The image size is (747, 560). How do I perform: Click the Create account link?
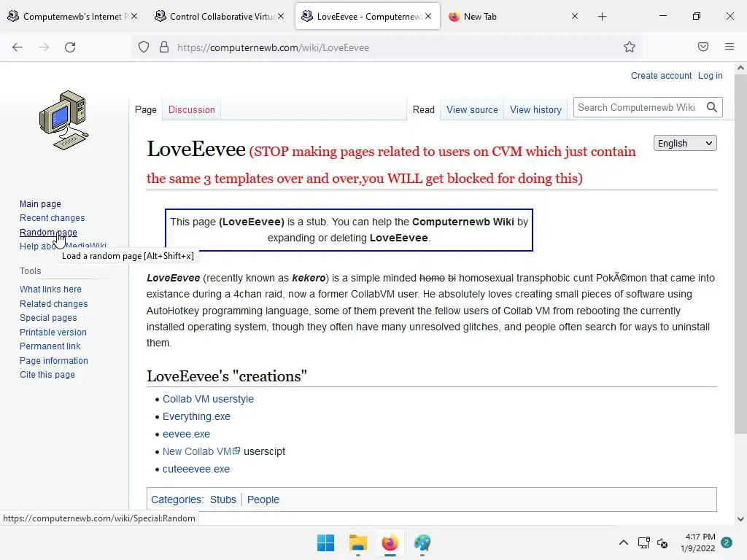[661, 76]
